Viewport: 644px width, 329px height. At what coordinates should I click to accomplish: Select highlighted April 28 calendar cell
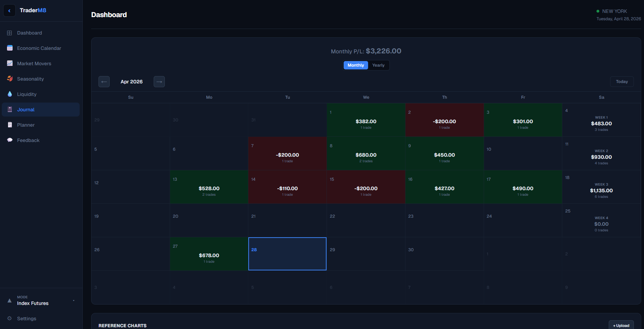pyautogui.click(x=287, y=254)
